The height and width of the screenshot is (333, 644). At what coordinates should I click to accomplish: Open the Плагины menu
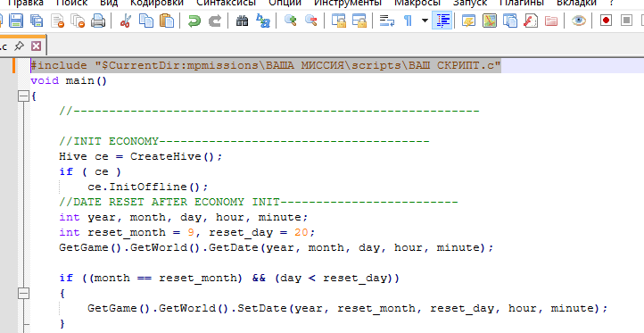(522, 3)
